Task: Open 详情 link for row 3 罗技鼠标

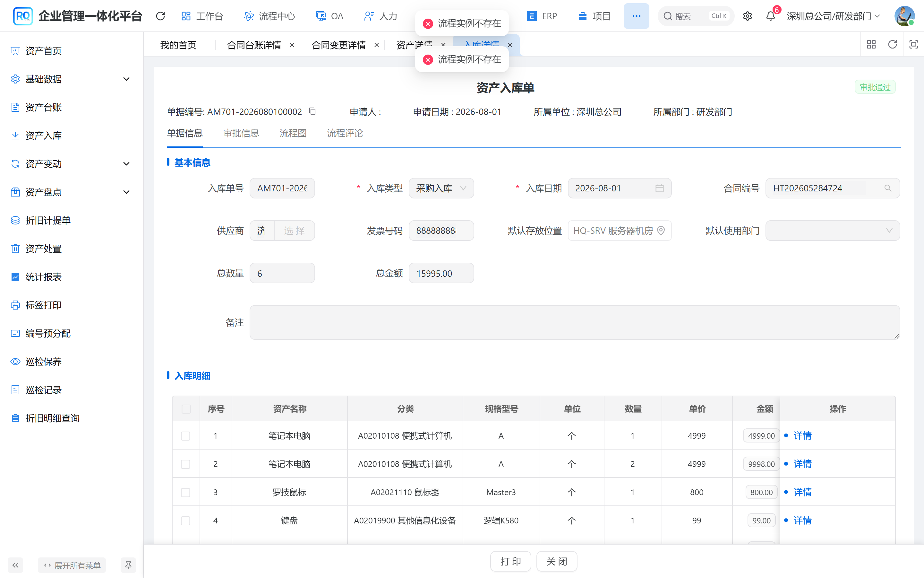Action: point(802,492)
